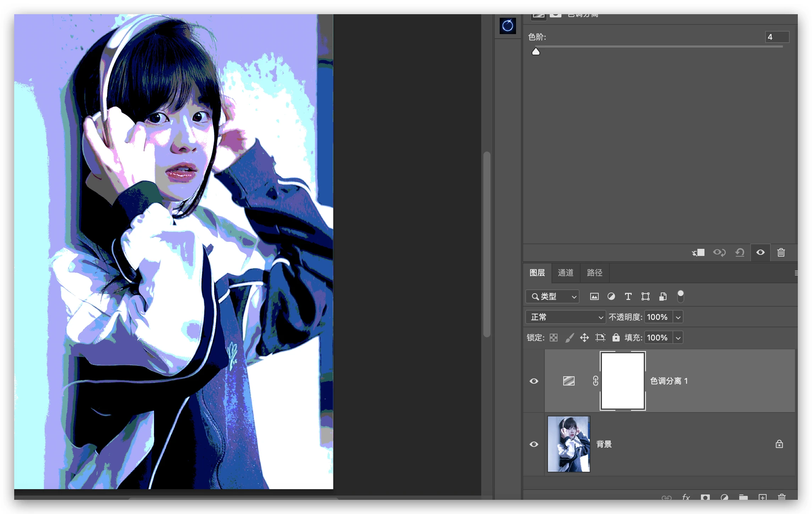Toggle adjustment visibility in properties panel

pyautogui.click(x=760, y=252)
